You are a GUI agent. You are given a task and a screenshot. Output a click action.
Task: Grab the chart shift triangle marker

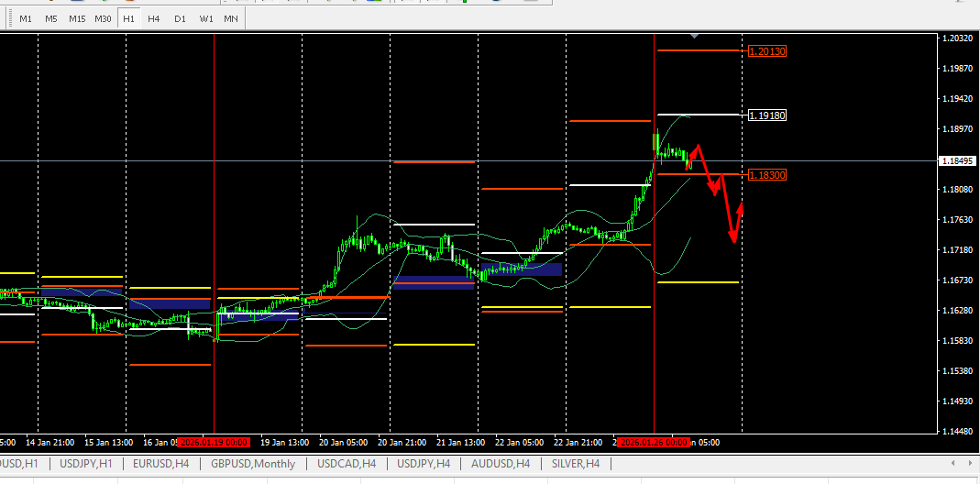point(694,37)
